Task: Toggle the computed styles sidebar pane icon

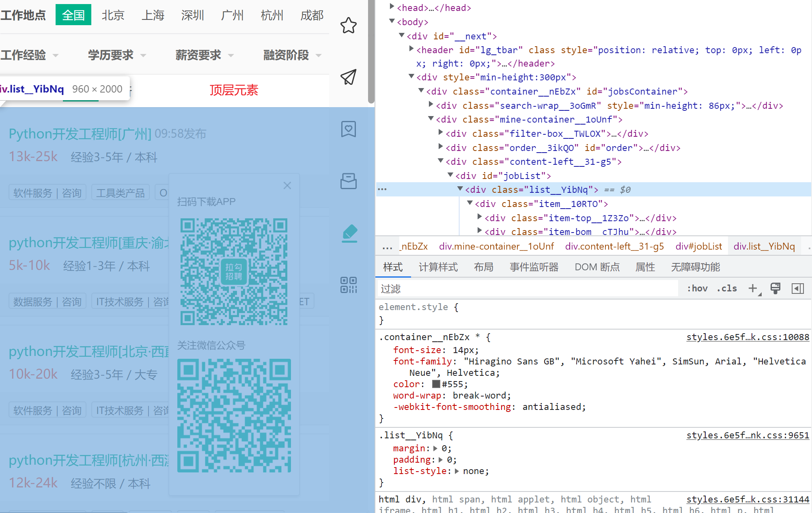Action: point(797,289)
